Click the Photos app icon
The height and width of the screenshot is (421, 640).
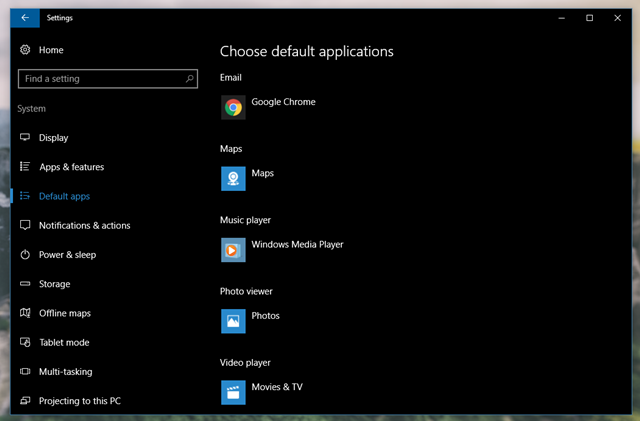point(233,321)
